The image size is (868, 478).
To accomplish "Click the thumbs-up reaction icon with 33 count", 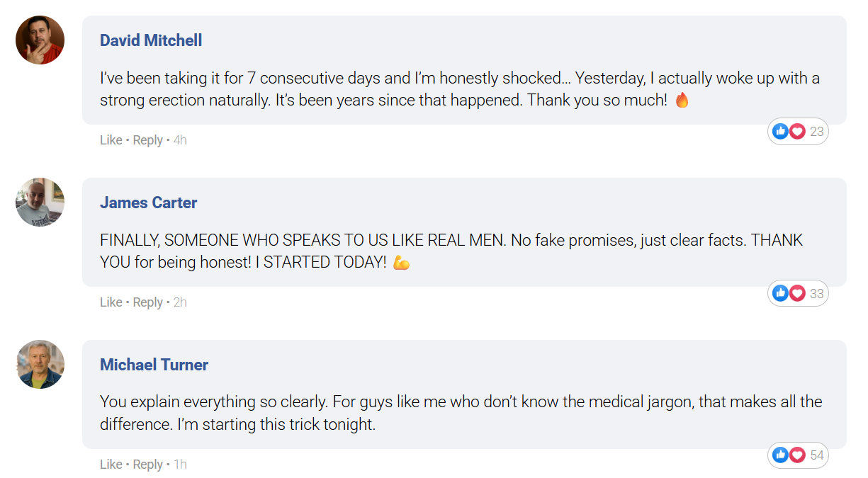I will 780,293.
